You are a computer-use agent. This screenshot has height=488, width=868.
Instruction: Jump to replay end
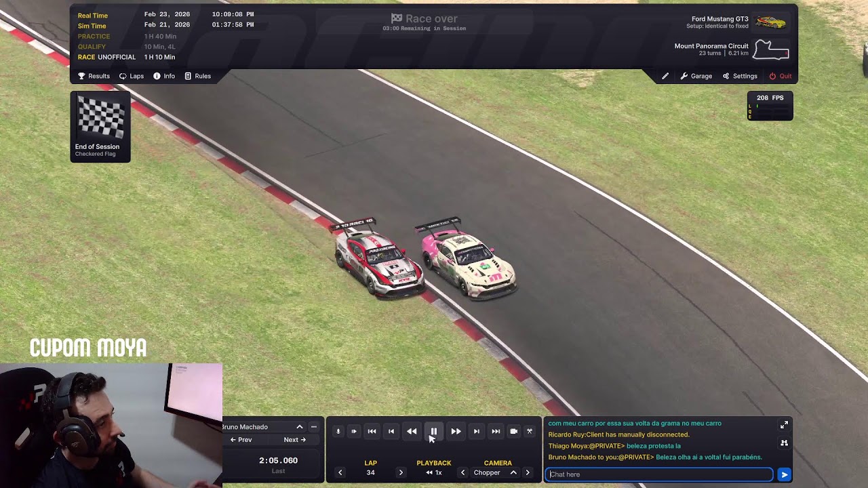(496, 431)
